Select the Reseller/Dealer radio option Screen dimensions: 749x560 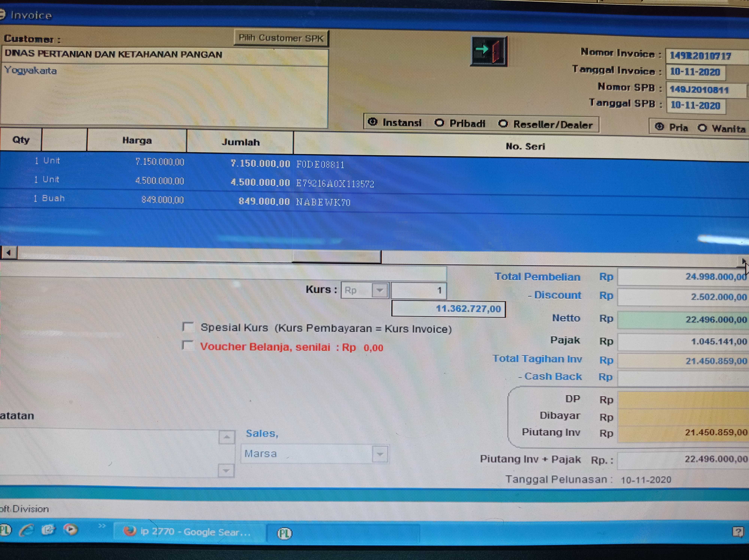coord(503,124)
